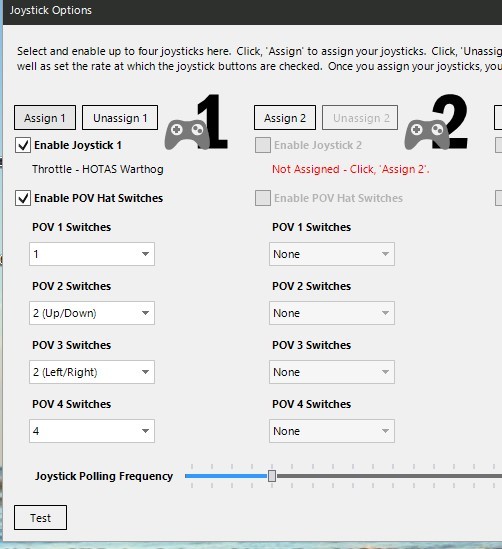Click the Assign 2 button
Viewport: 502px width, 549px height.
(285, 118)
